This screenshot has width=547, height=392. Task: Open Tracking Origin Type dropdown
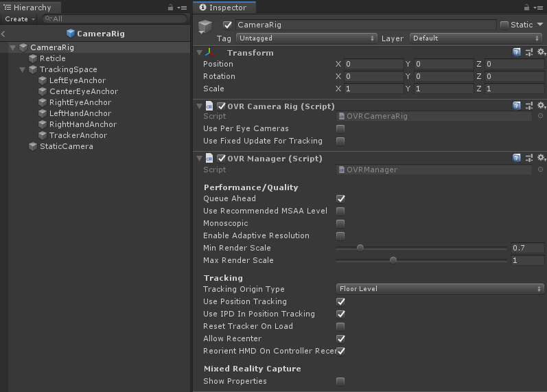439,288
